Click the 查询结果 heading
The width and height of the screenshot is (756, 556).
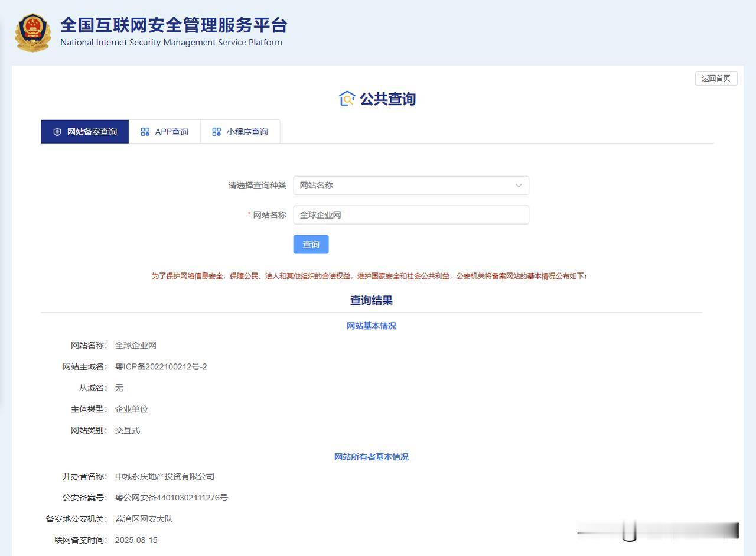372,300
